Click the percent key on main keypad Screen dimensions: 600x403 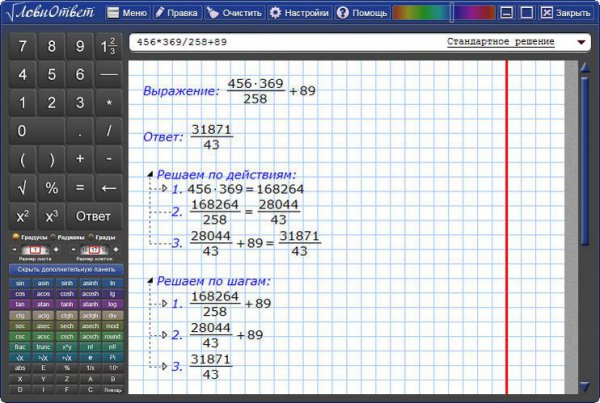point(51,188)
